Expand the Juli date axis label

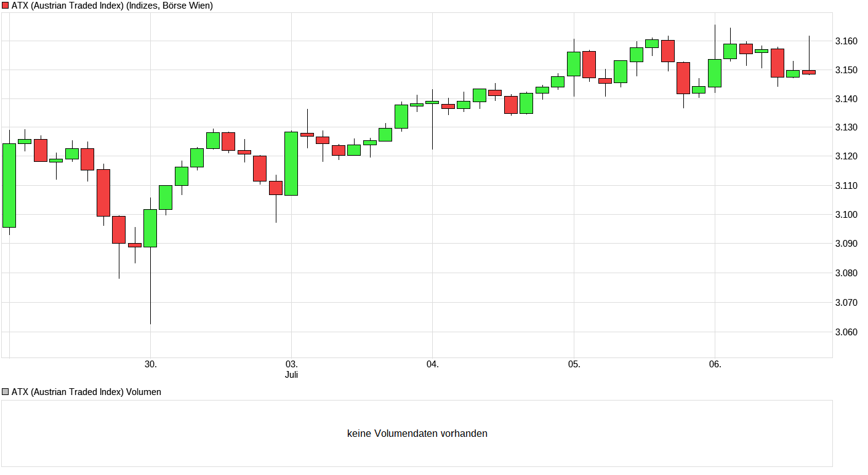coord(291,373)
